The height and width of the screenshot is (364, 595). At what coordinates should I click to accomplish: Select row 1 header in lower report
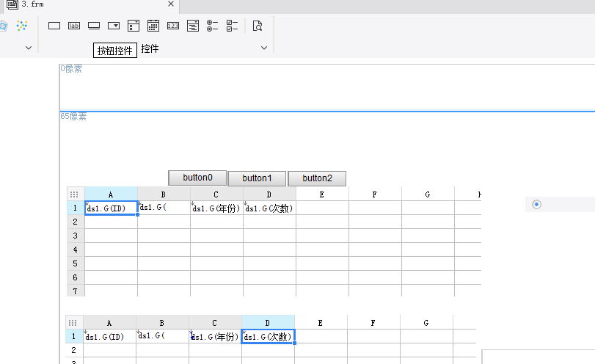pos(73,336)
